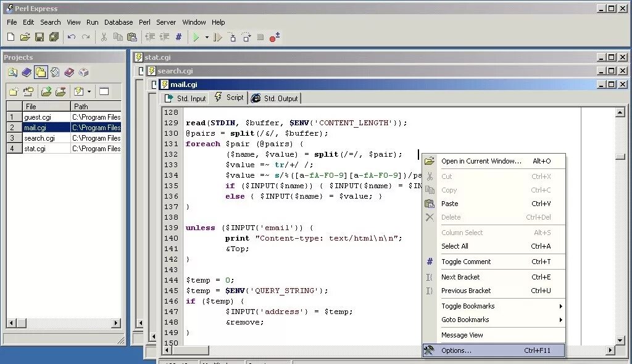The image size is (632, 364).
Task: Toggle comment with the toolbar # icon
Action: point(178,37)
